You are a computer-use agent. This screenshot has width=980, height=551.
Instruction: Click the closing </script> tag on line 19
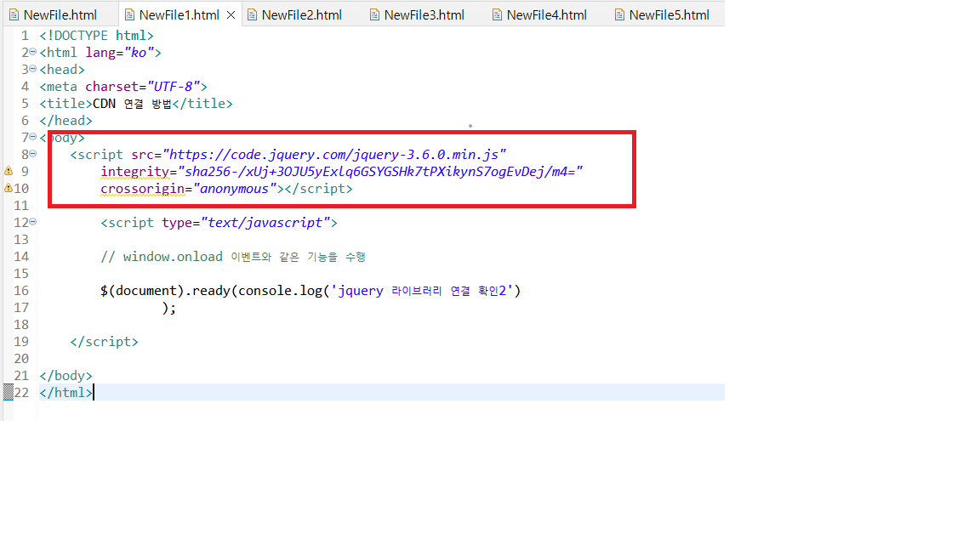104,342
